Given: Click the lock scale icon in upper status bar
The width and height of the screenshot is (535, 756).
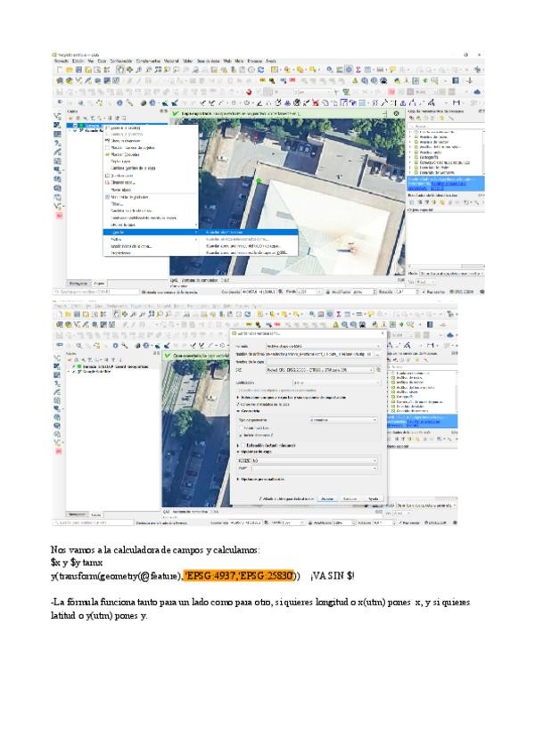Looking at the screenshot, I should coord(328,292).
